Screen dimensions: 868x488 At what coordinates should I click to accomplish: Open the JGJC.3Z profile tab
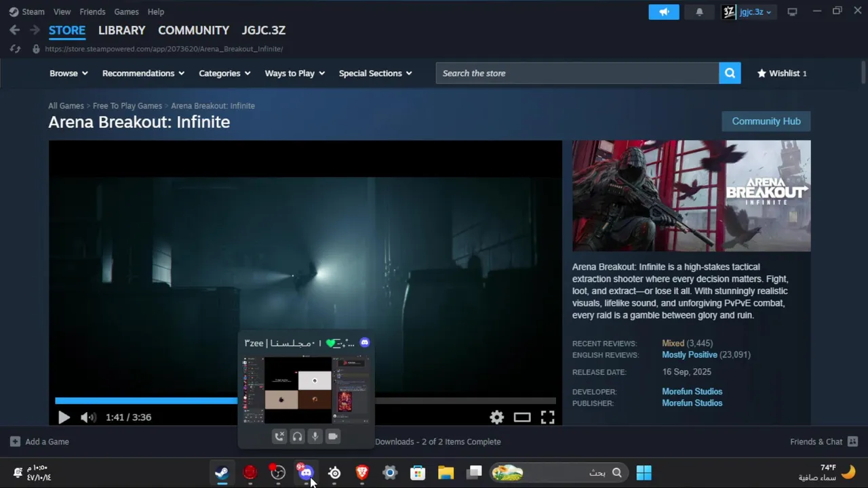pos(264,30)
